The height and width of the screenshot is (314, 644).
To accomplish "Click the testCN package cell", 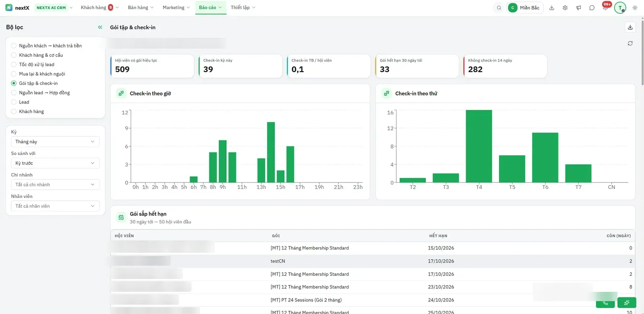I will click(x=278, y=261).
